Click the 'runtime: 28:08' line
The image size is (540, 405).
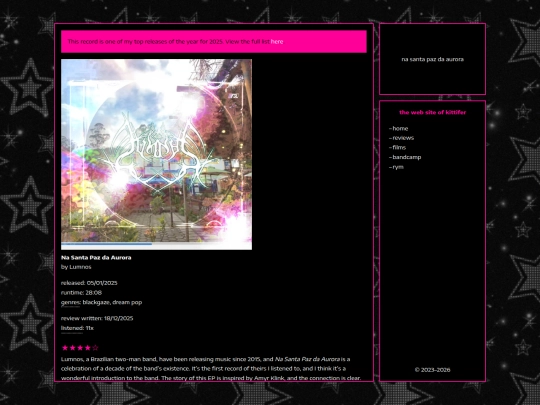click(x=81, y=293)
